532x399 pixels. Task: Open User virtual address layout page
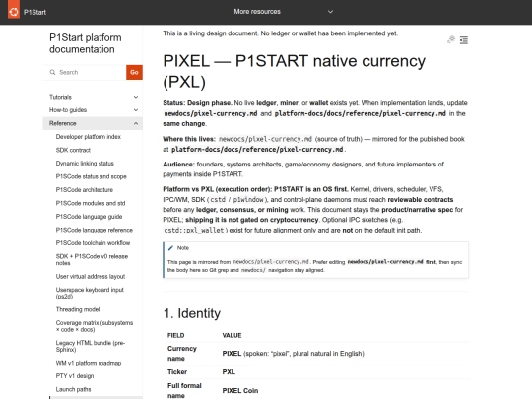point(91,276)
